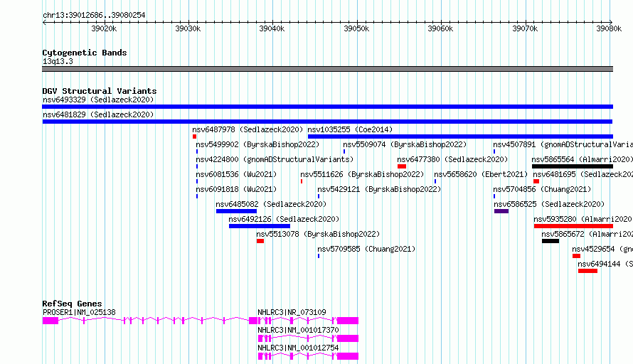Click NHLRC3|NM_001017370 transcript label
This screenshot has width=633, height=364.
pos(298,330)
